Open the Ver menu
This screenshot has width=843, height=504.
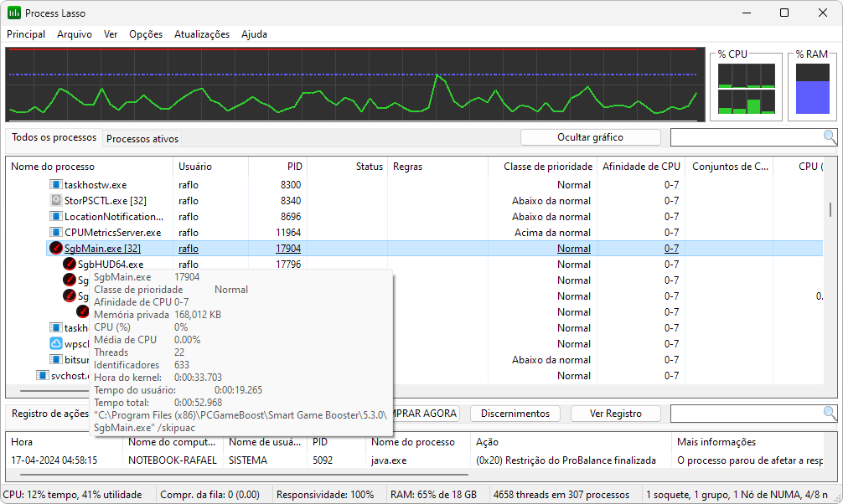(111, 33)
